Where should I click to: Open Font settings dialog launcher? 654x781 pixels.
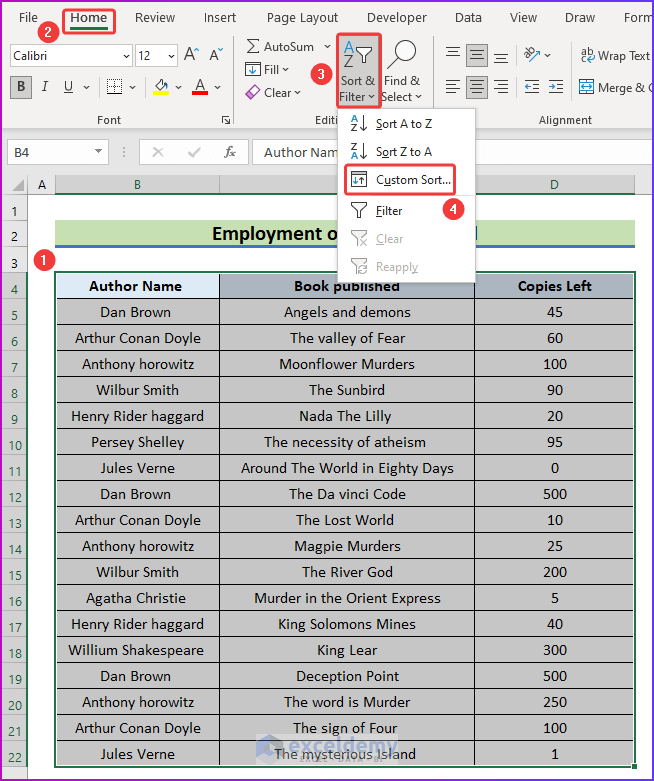[226, 120]
